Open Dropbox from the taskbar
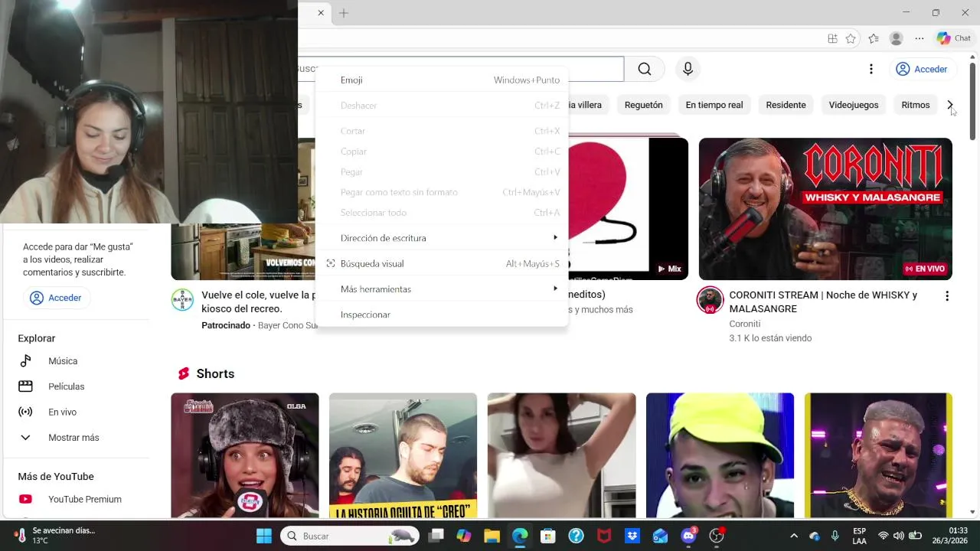 (632, 536)
